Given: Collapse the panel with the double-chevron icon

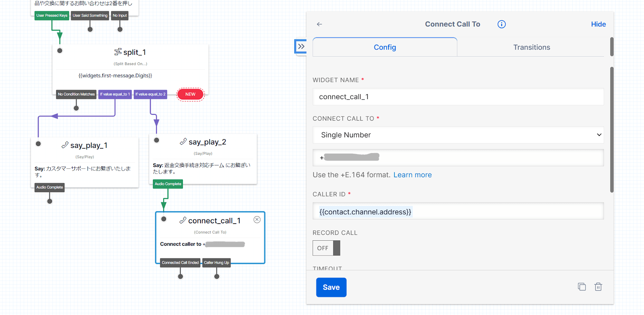Looking at the screenshot, I should click(x=301, y=46).
